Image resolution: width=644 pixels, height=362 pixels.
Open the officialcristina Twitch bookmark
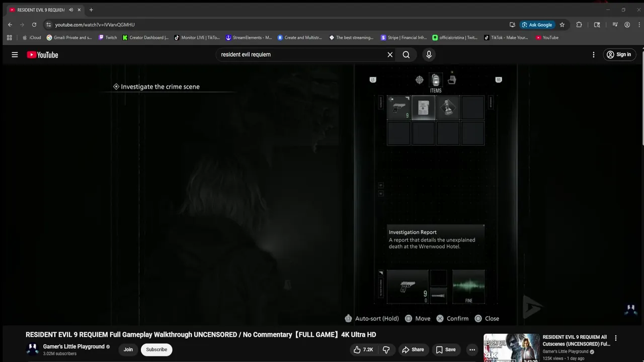(455, 37)
